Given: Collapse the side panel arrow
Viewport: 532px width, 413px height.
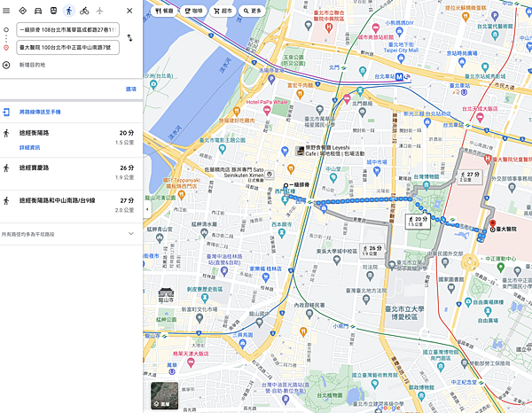Looking at the screenshot, I should point(147,209).
